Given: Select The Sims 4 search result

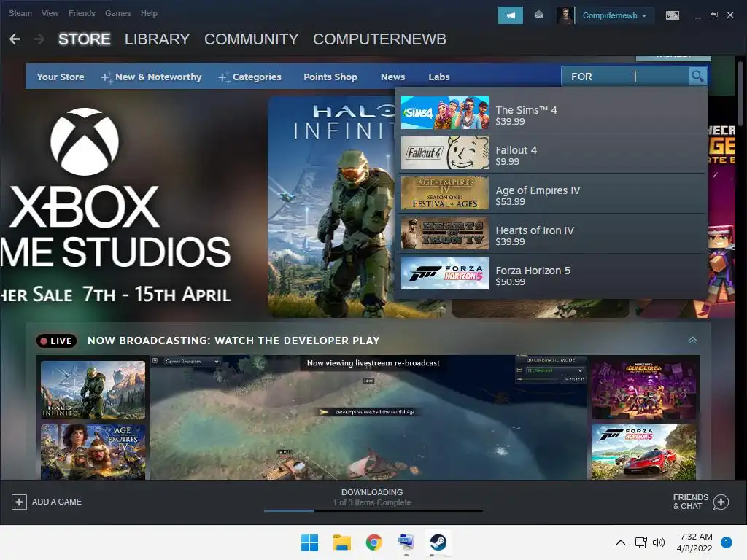Looking at the screenshot, I should coord(553,113).
